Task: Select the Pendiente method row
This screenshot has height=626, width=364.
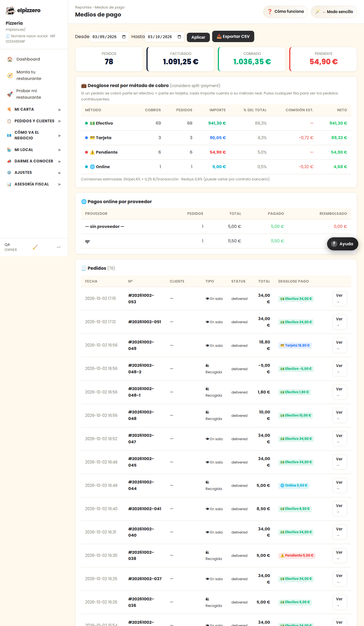Action: point(216,152)
